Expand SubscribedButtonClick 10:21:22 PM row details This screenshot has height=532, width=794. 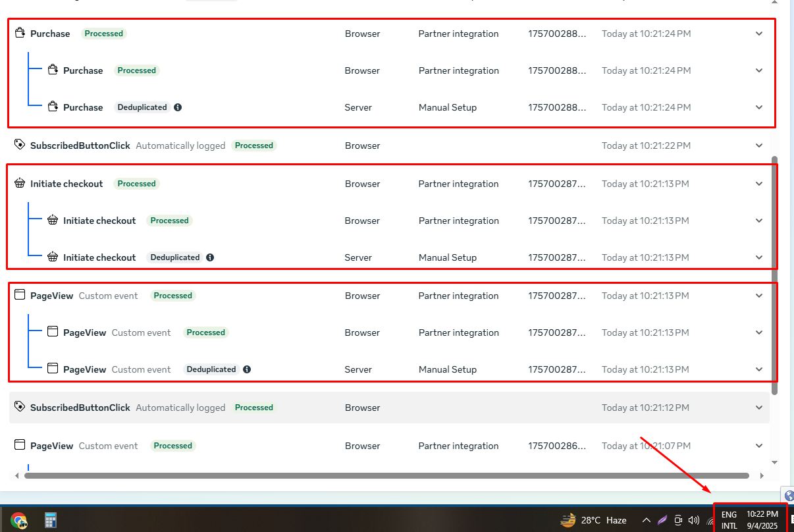point(759,146)
